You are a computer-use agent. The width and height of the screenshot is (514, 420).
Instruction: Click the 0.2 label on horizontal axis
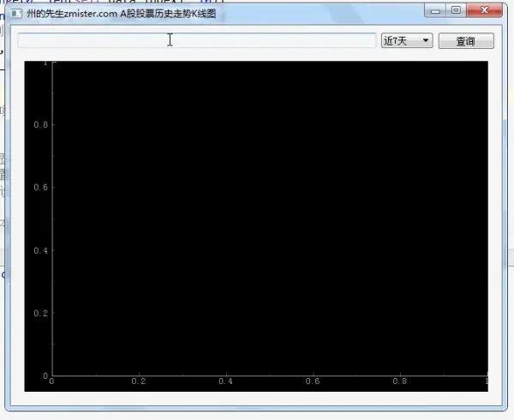139,381
